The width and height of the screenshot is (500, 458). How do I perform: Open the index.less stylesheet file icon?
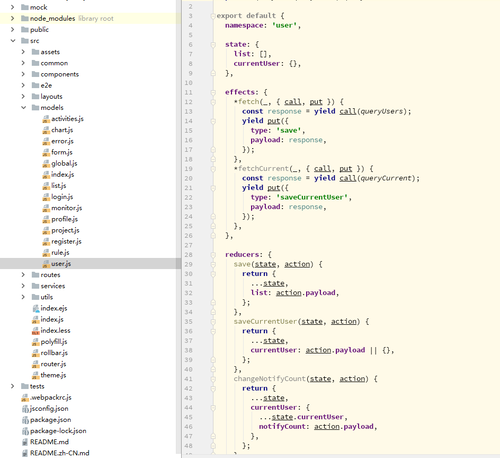click(35, 331)
